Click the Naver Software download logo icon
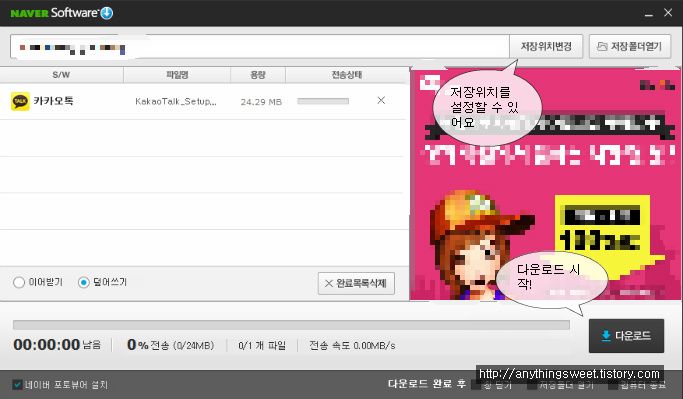 [107, 13]
